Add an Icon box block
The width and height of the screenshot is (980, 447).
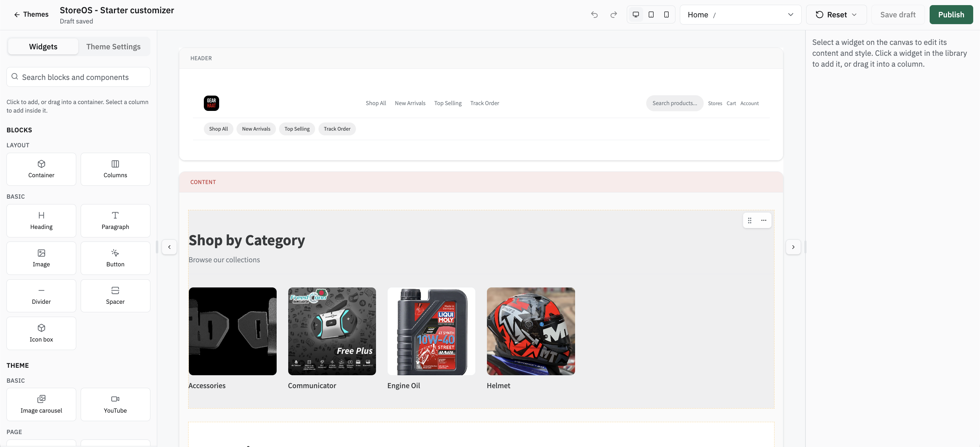click(41, 333)
